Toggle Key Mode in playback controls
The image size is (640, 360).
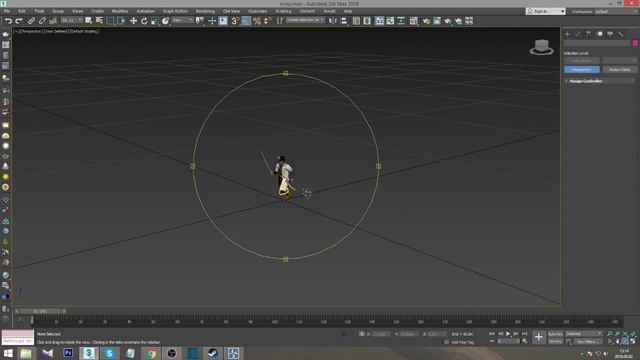click(x=492, y=341)
